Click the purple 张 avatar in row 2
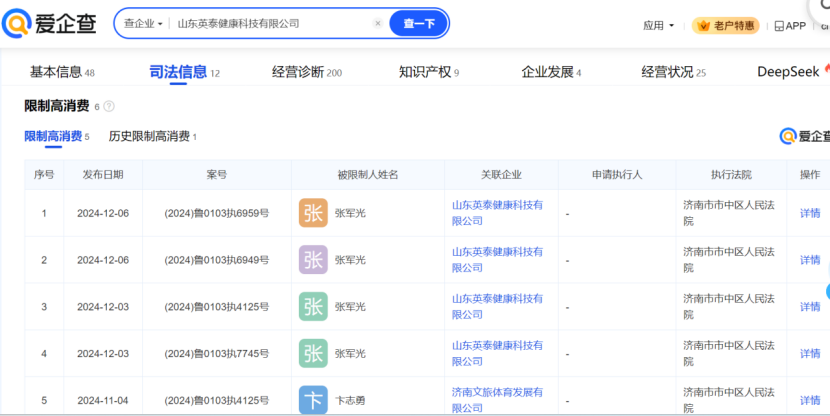Screen dimensions: 830x416 tap(313, 259)
